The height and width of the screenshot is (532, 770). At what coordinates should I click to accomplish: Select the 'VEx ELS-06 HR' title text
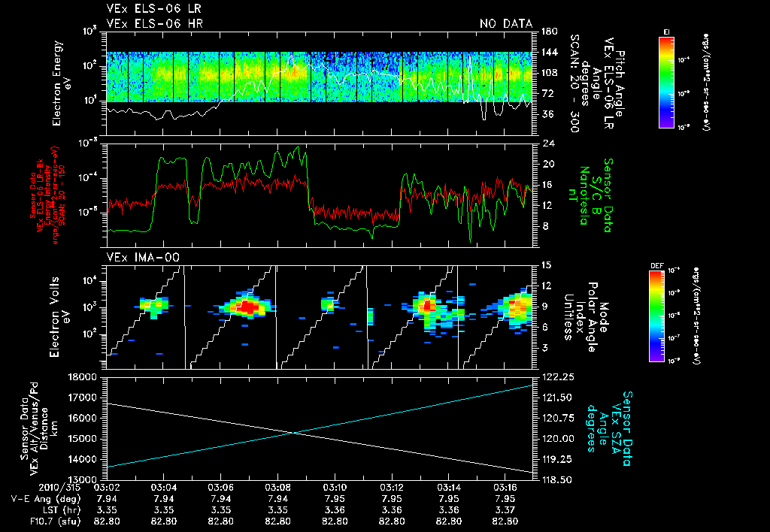tap(155, 23)
